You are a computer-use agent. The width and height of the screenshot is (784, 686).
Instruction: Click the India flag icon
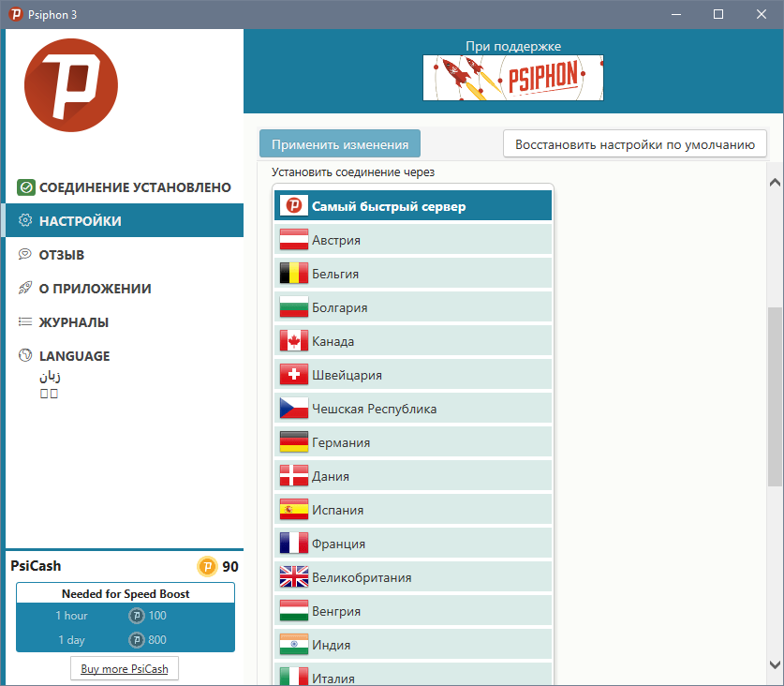click(x=294, y=645)
